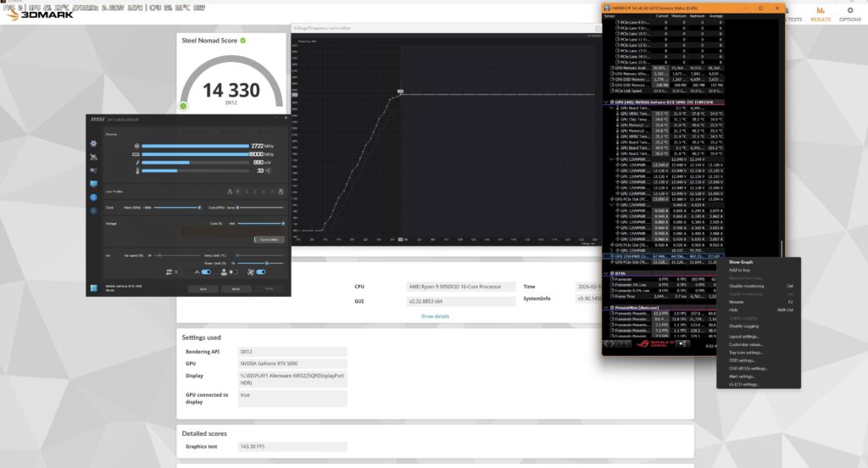Click the Windows logo icon in Afterburner
868x468 pixels.
point(93,288)
